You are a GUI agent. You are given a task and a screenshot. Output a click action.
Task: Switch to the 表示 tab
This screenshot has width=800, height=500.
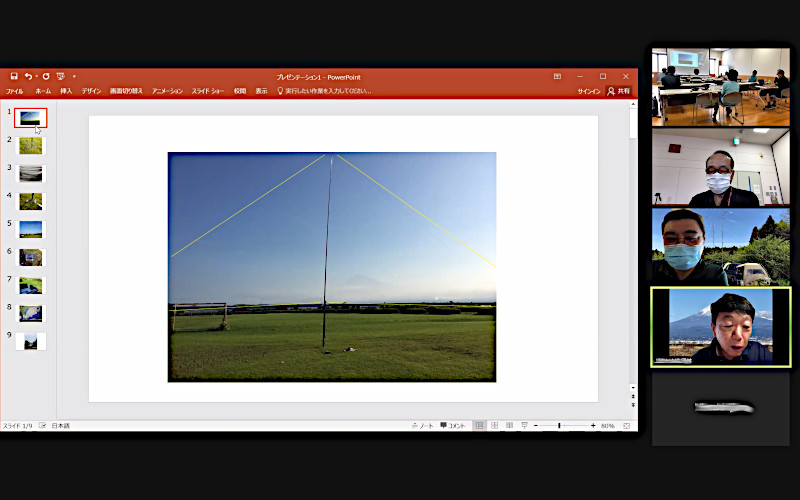[261, 91]
